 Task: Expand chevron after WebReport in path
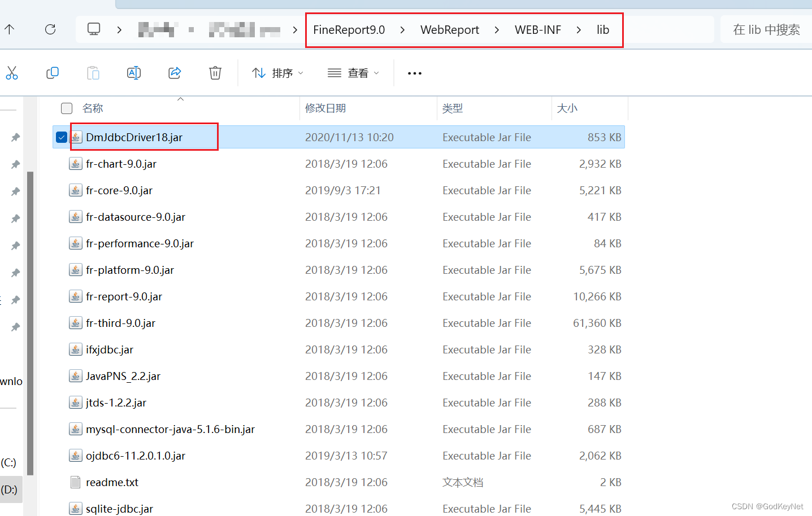pos(497,30)
